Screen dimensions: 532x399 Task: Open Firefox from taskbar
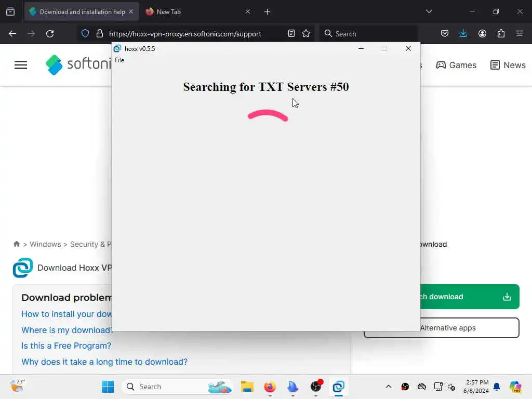[270, 387]
